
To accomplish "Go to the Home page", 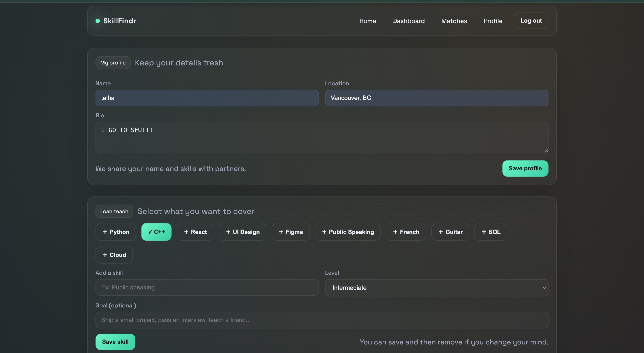I will 368,21.
